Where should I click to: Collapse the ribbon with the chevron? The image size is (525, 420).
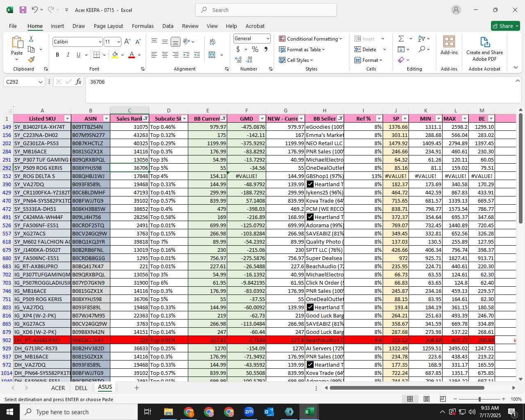tap(516, 68)
